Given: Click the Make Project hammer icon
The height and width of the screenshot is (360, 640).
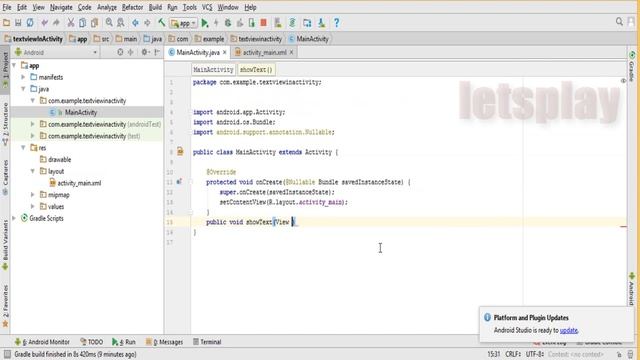Looking at the screenshot, I should point(162,23).
